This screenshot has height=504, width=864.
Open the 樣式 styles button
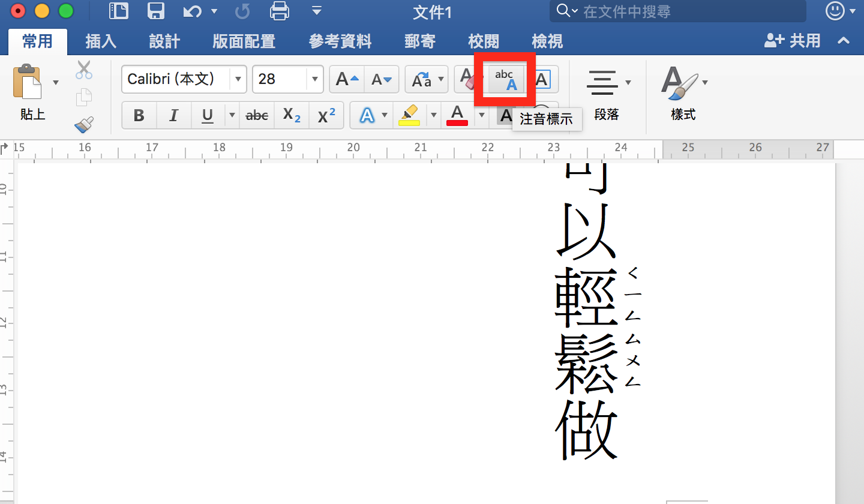click(x=683, y=93)
